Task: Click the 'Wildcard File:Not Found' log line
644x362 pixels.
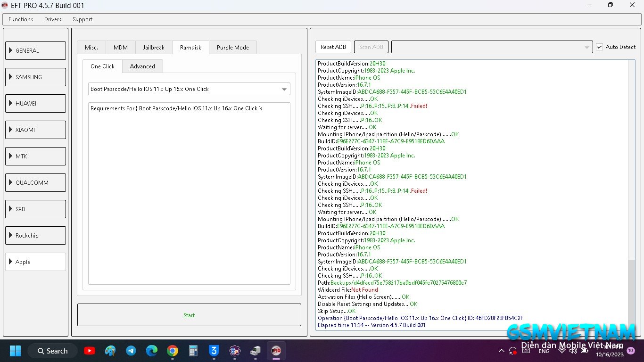Action: tap(348, 290)
